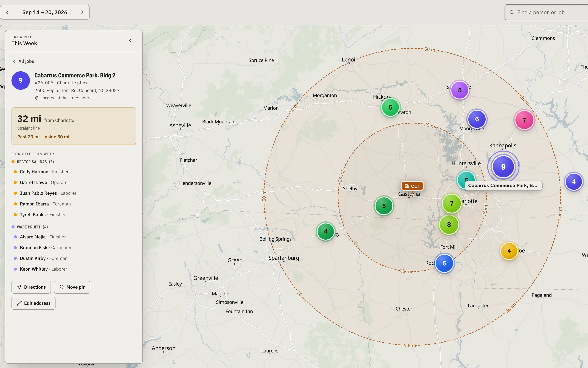This screenshot has width=588, height=368.
Task: Collapse the Crew Map panel chevron
Action: coord(130,41)
